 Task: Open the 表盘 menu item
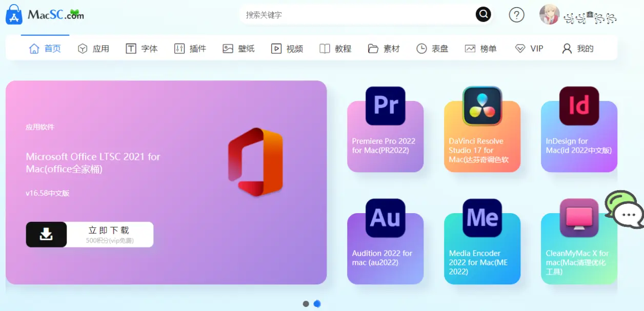point(440,49)
